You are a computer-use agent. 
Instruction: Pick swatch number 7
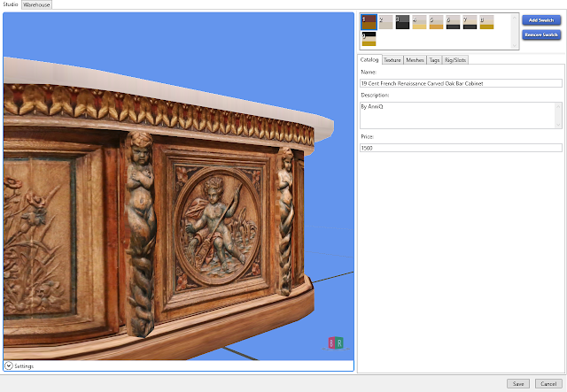coord(470,22)
